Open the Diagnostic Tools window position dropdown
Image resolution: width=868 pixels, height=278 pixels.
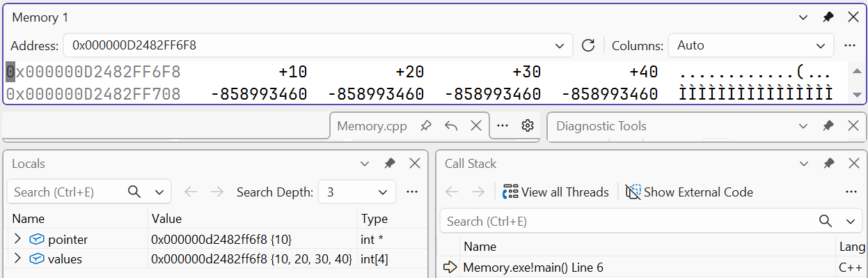(x=803, y=126)
